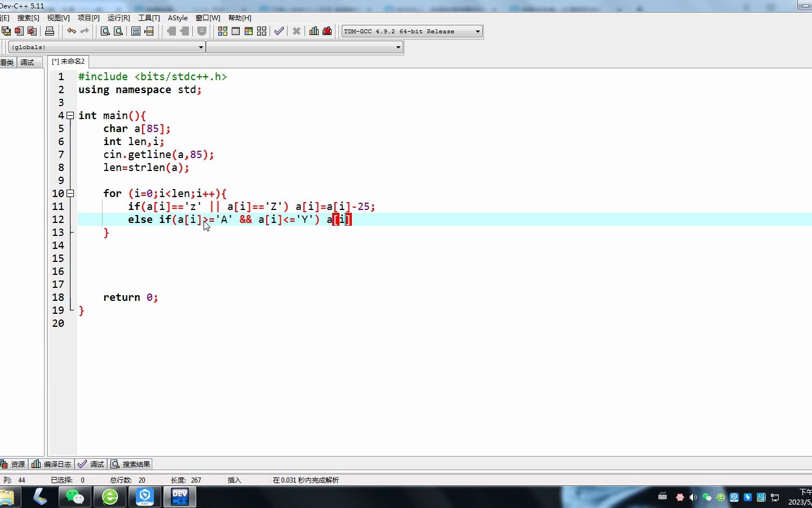The height and width of the screenshot is (508, 812).
Task: Open the blue shield app on the taskbar
Action: click(x=145, y=497)
